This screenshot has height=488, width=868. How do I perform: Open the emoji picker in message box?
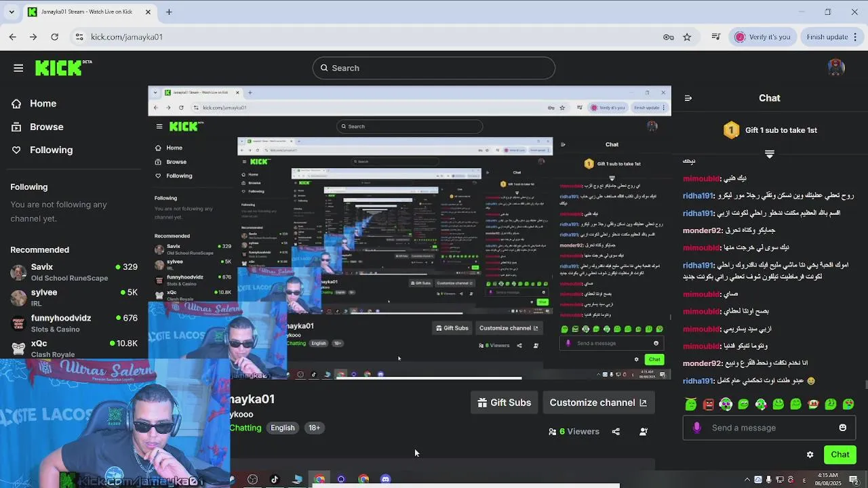click(842, 428)
